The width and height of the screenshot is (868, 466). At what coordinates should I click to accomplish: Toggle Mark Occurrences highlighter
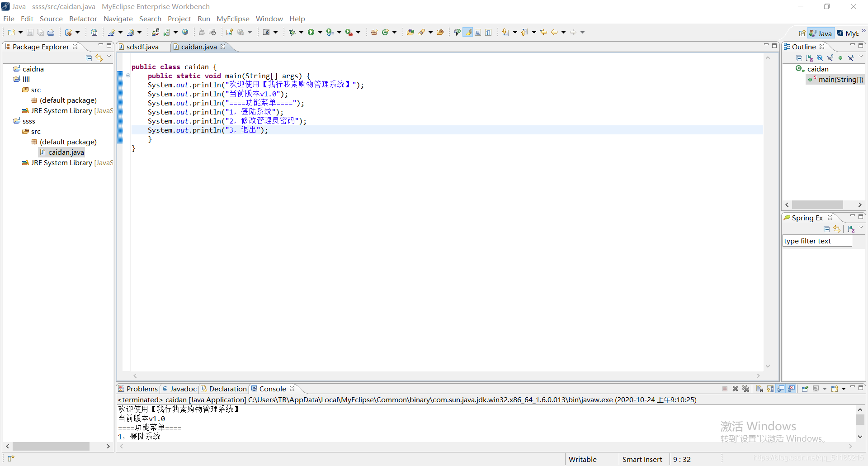[468, 32]
